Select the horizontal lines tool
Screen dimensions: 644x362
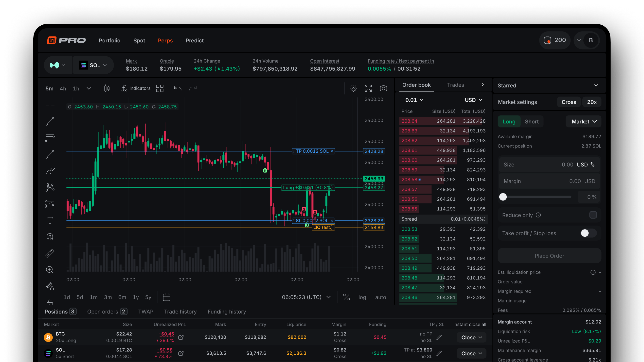click(x=50, y=138)
